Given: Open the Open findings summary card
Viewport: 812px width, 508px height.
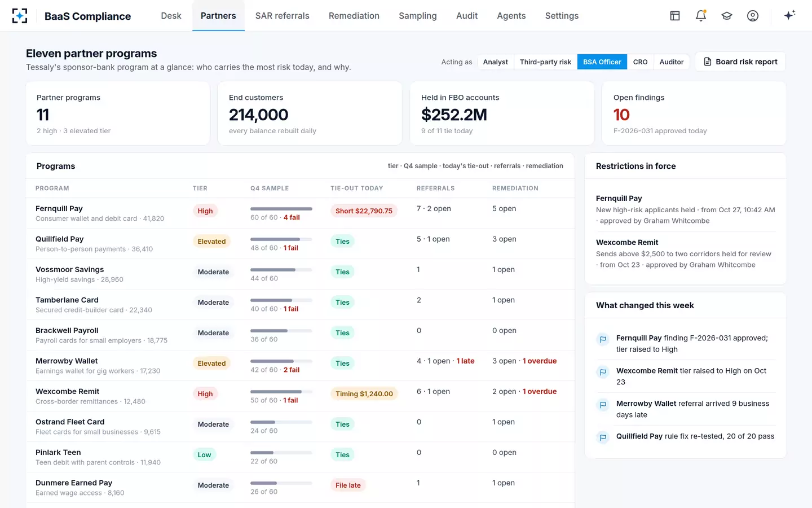Looking at the screenshot, I should tap(694, 113).
